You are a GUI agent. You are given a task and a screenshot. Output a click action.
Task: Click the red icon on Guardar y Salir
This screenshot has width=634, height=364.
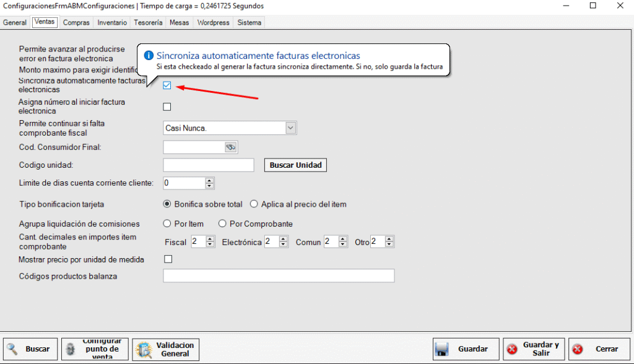pyautogui.click(x=512, y=349)
